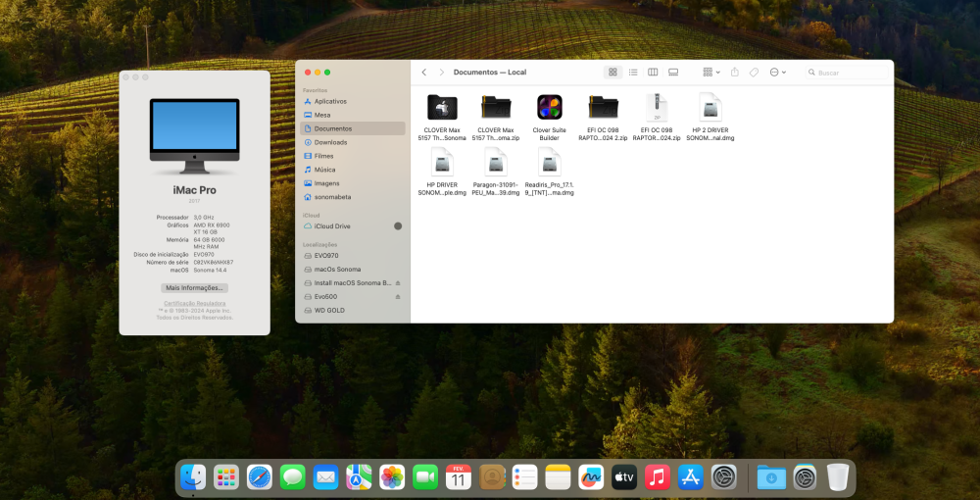Click the Buscar search field
The height and width of the screenshot is (500, 980).
tap(847, 73)
